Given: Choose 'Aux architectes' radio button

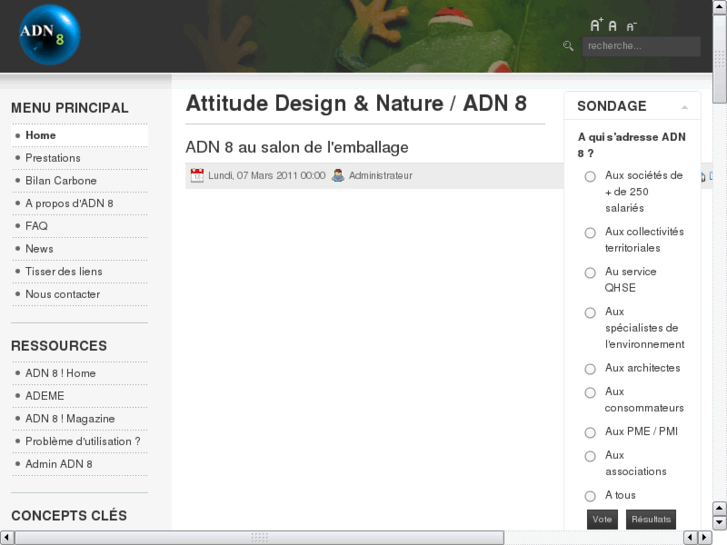Looking at the screenshot, I should (x=590, y=369).
